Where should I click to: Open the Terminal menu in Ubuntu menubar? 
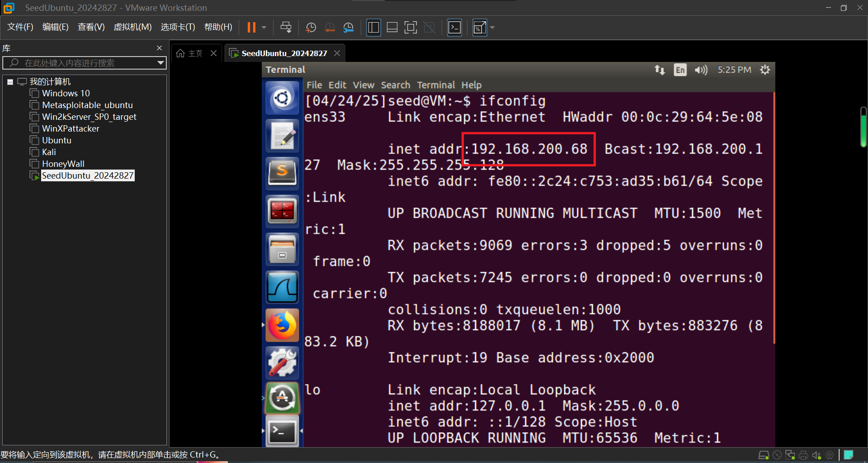pos(436,85)
